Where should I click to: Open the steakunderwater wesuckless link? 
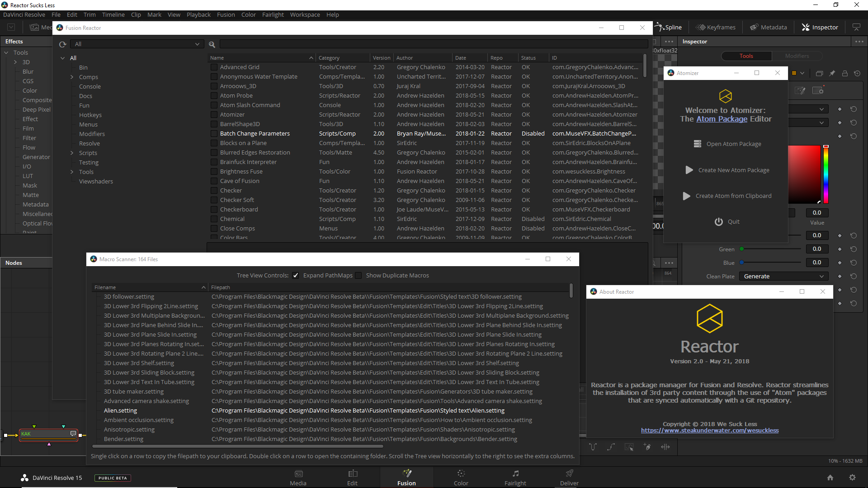click(x=709, y=431)
